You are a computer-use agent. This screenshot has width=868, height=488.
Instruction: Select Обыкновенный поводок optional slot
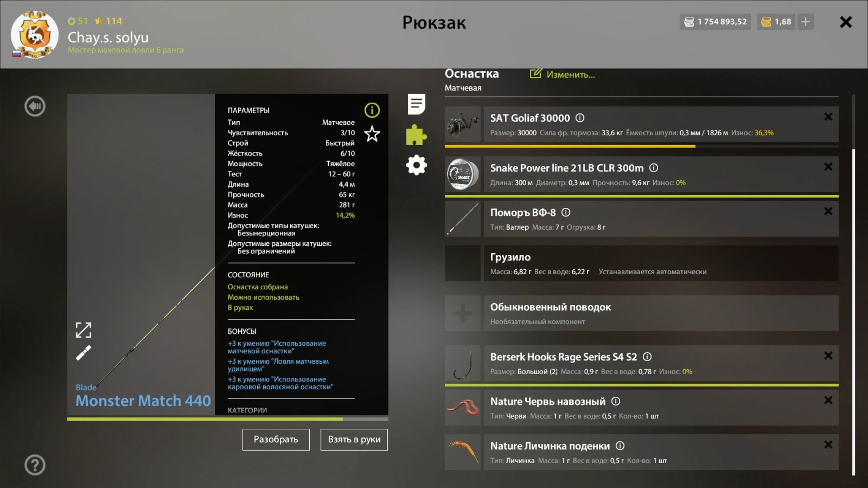pyautogui.click(x=661, y=313)
